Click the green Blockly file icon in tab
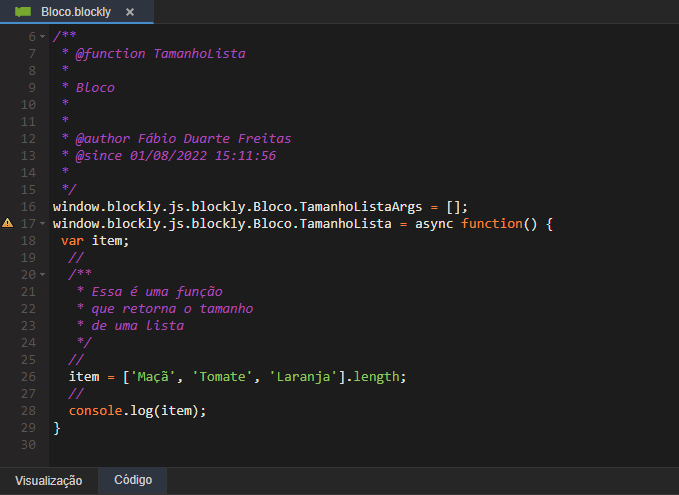 pyautogui.click(x=23, y=12)
